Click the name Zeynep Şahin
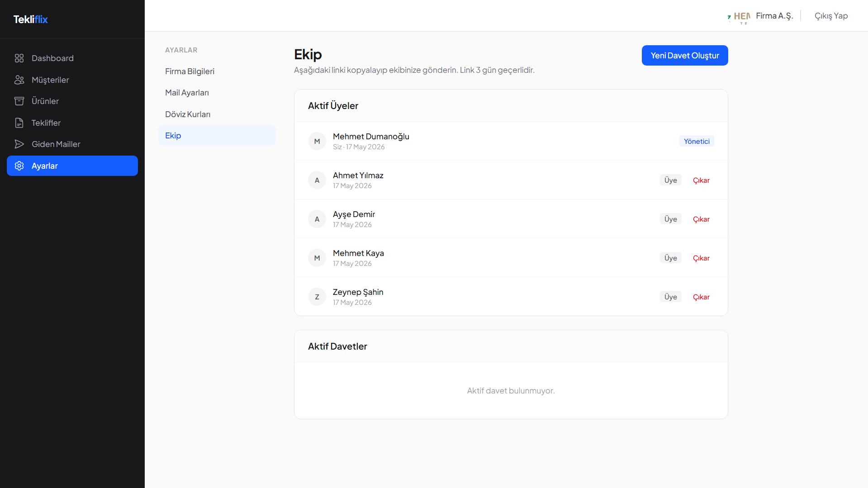The width and height of the screenshot is (868, 488). click(358, 292)
